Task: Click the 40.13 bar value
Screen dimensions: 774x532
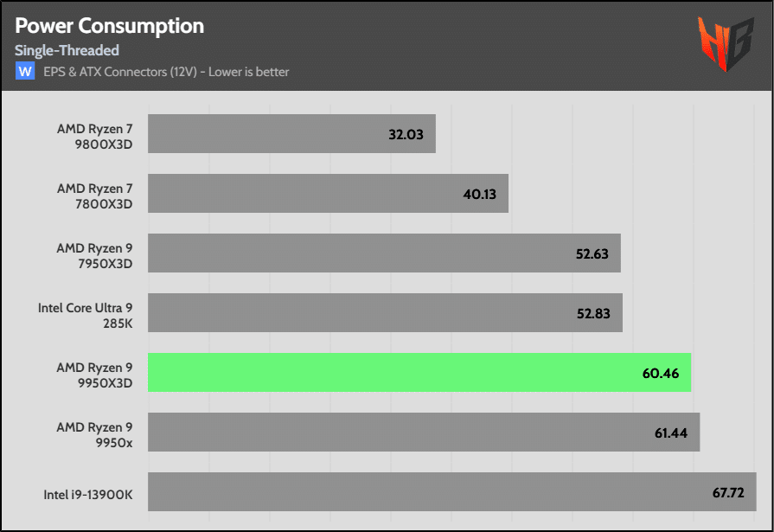Action: tap(479, 195)
